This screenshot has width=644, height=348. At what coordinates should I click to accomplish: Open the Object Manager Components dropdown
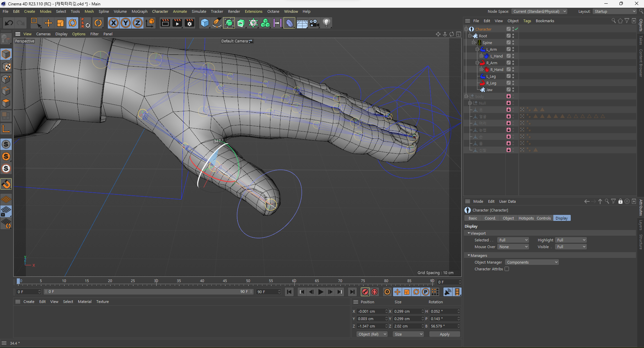pyautogui.click(x=532, y=262)
